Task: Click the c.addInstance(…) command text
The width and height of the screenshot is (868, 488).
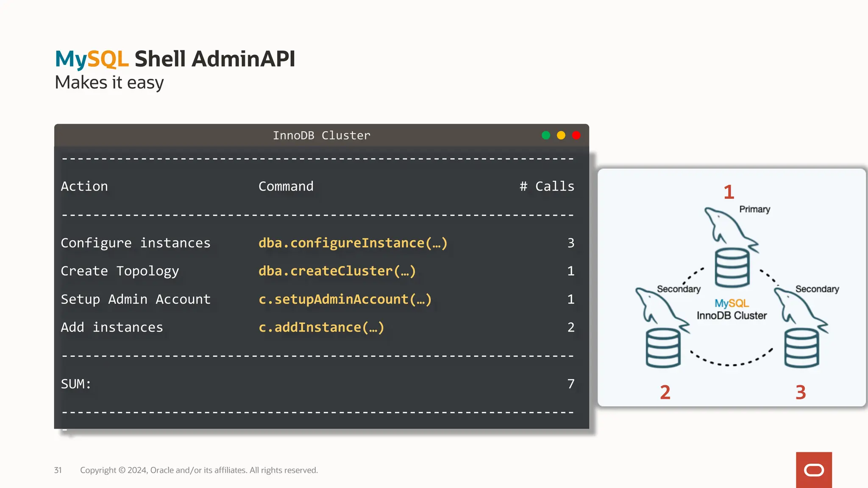Action: pos(321,327)
